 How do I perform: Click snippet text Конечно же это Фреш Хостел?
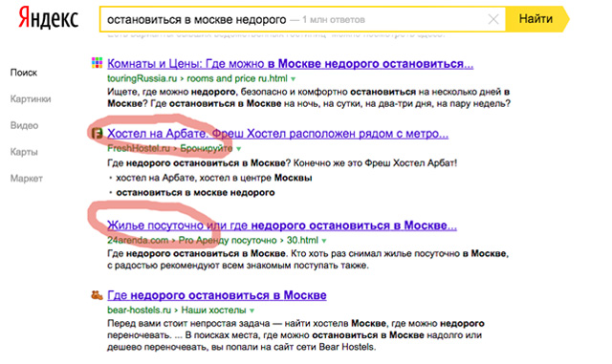point(375,163)
